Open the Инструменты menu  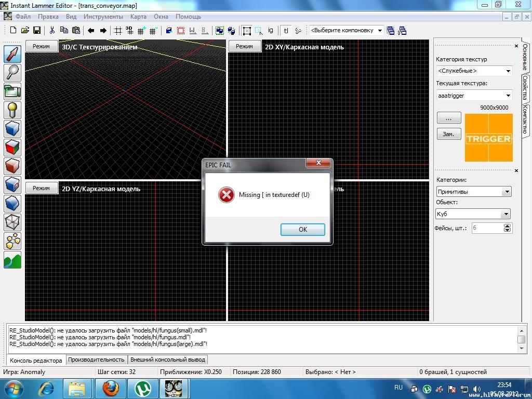click(103, 17)
